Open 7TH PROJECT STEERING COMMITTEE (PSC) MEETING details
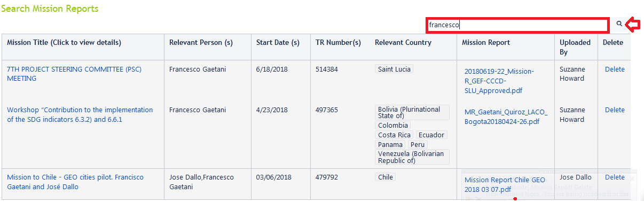644x202 pixels. (x=74, y=74)
